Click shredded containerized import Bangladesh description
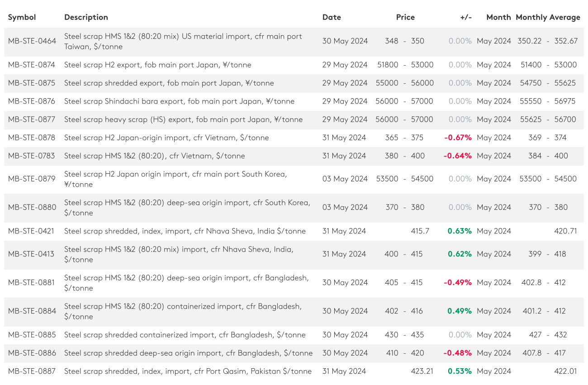 tap(185, 335)
